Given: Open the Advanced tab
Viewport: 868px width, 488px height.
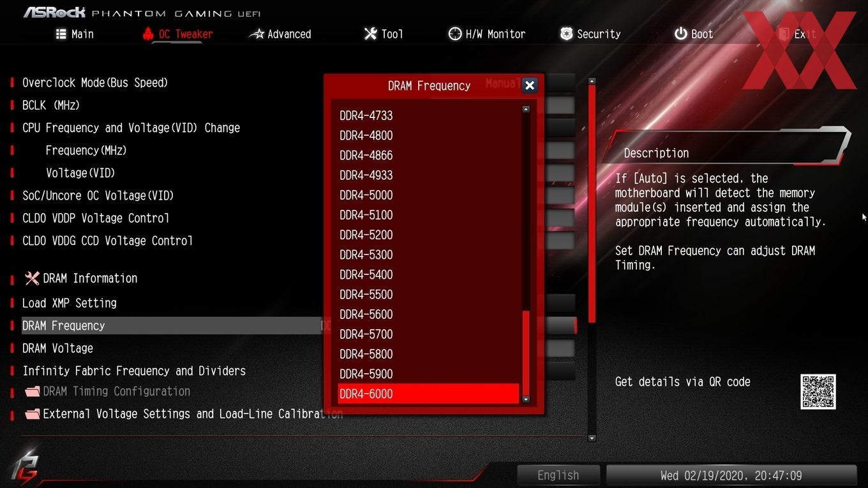Looking at the screenshot, I should 280,34.
